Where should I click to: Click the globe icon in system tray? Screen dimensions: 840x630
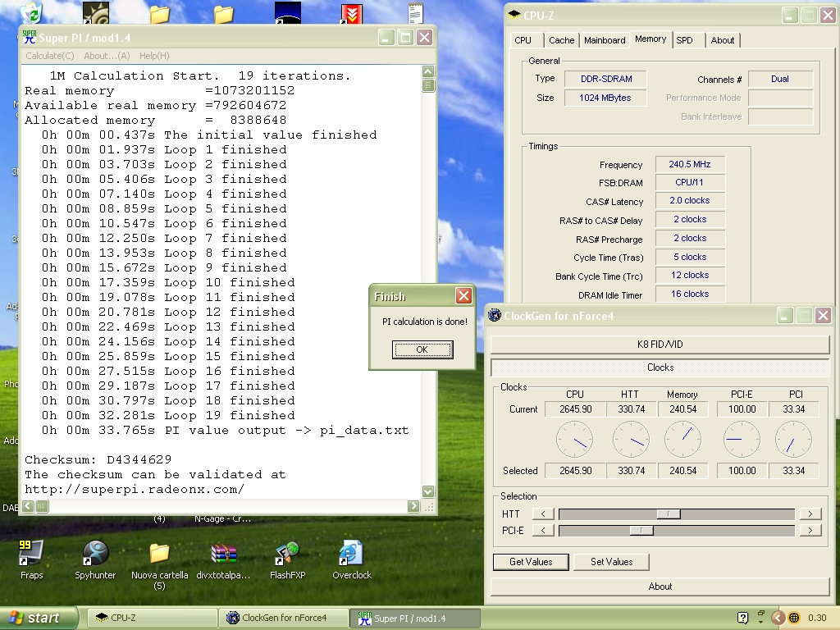[794, 618]
